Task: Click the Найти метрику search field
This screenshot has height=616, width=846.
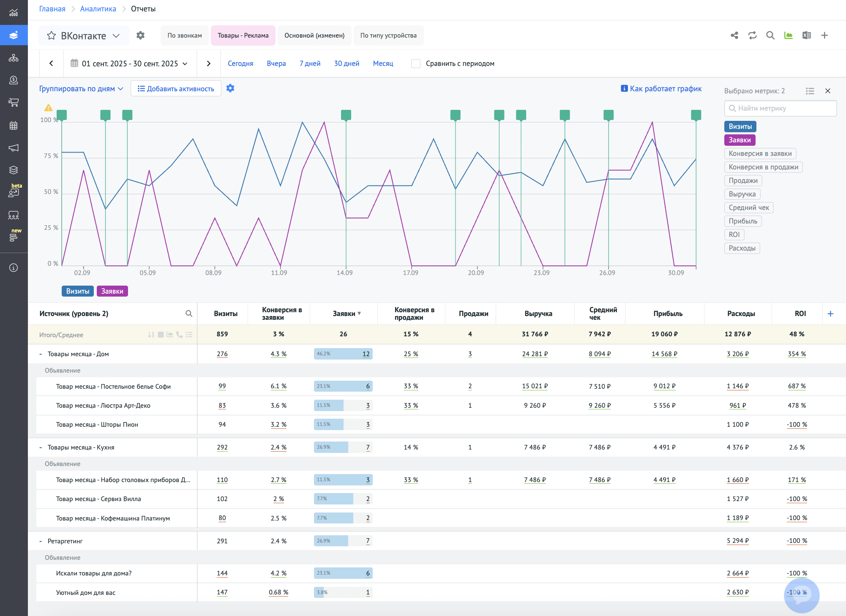Action: (780, 108)
